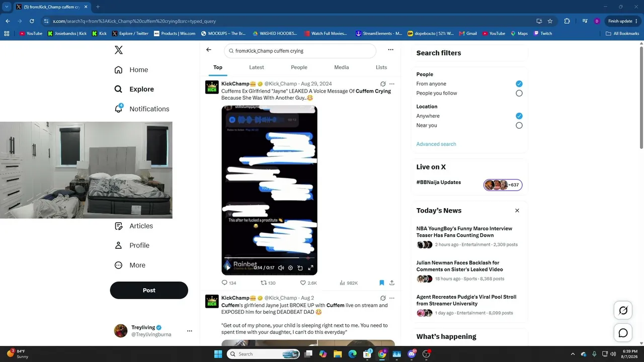Click the Post button
Viewport: 644px width, 362px height.
[x=149, y=290]
